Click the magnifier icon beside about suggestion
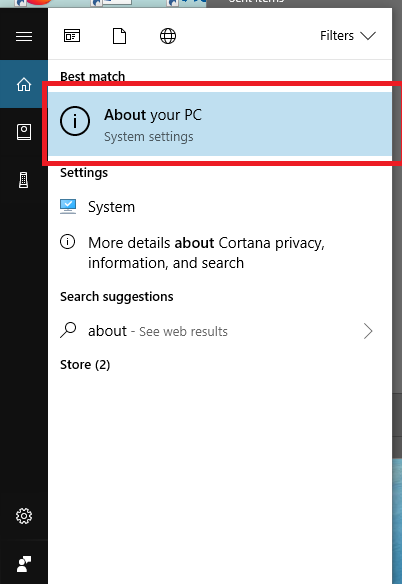The width and height of the screenshot is (402, 584). coord(68,330)
